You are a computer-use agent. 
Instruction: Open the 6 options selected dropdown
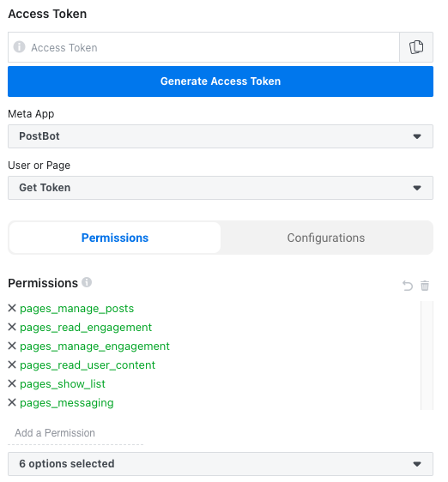(x=221, y=464)
